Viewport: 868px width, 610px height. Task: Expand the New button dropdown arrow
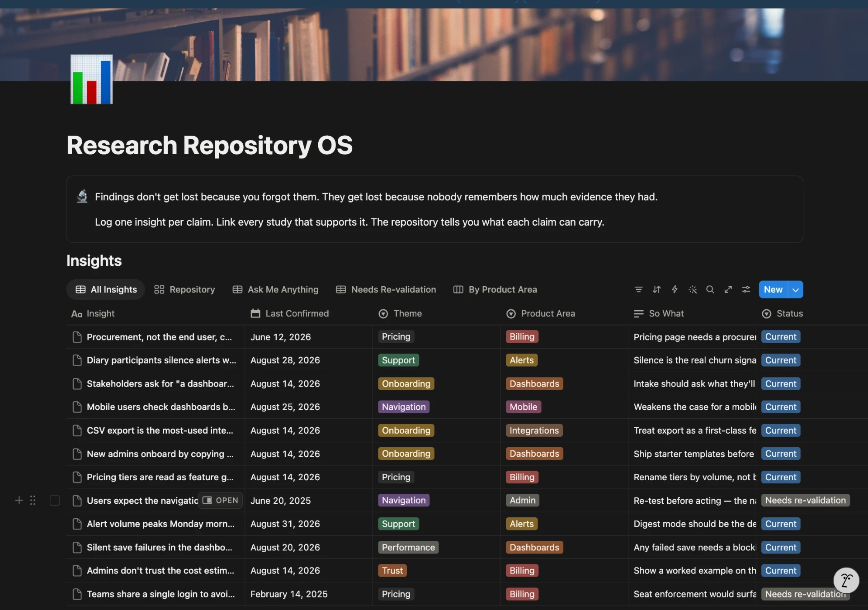tap(796, 289)
